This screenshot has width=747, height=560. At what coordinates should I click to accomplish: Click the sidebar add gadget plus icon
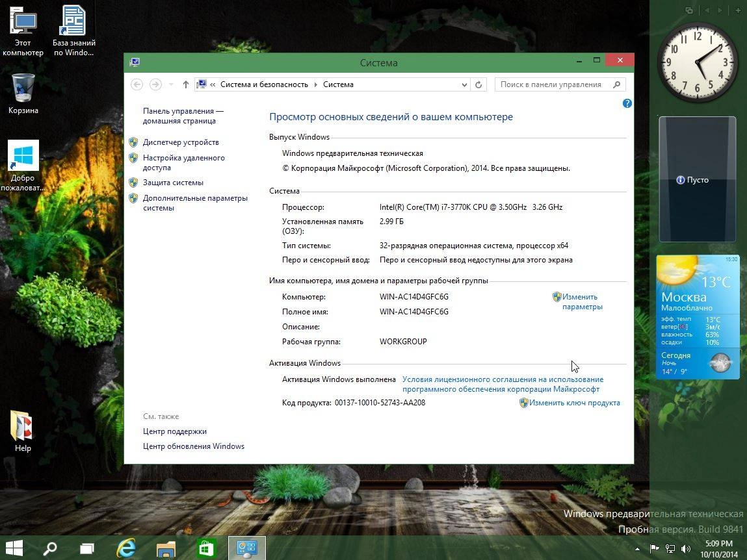(x=737, y=10)
